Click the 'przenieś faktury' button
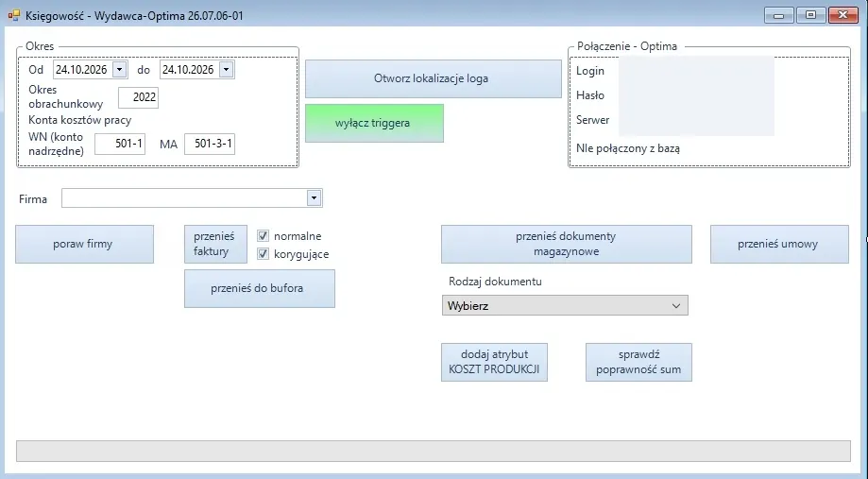The width and height of the screenshot is (868, 479). point(215,244)
